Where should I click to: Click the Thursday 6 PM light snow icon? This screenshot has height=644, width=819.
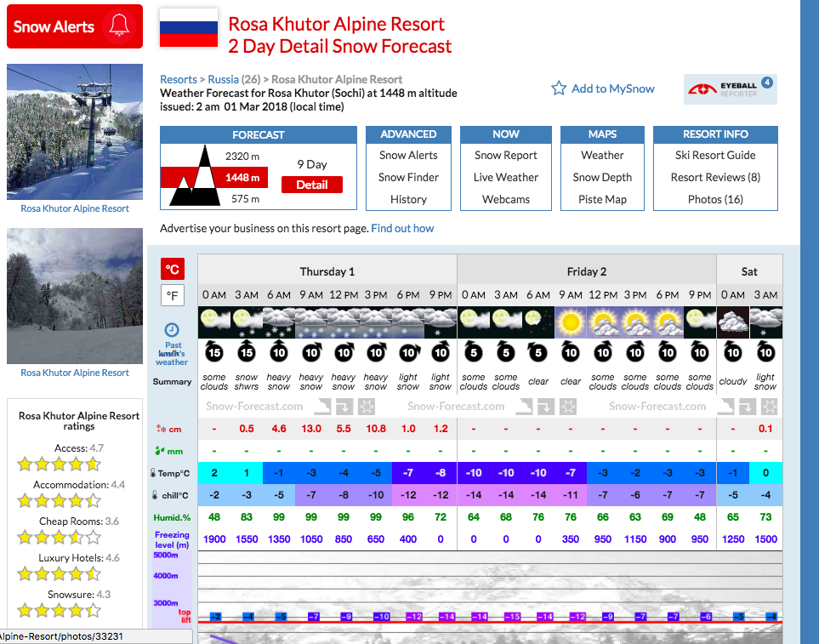point(408,322)
